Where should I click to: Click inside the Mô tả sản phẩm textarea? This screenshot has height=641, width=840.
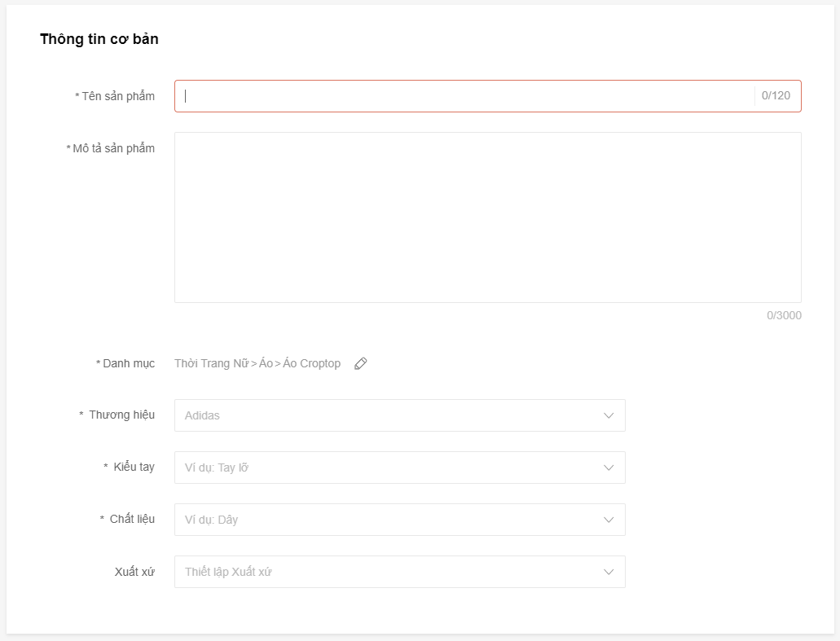(487, 217)
